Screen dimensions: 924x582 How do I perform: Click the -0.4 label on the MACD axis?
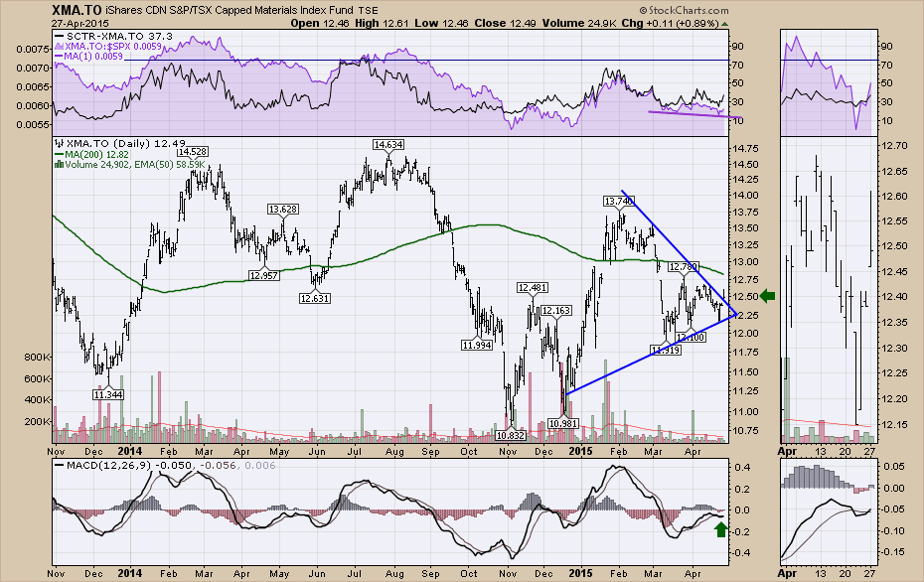pyautogui.click(x=743, y=553)
